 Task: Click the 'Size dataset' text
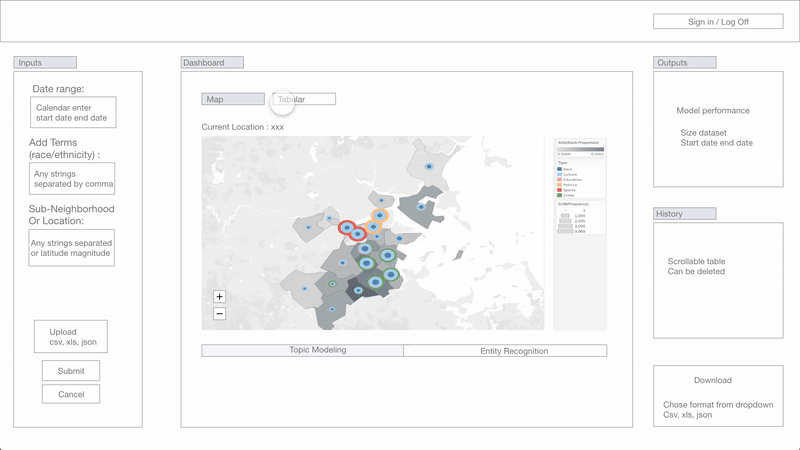click(x=703, y=133)
